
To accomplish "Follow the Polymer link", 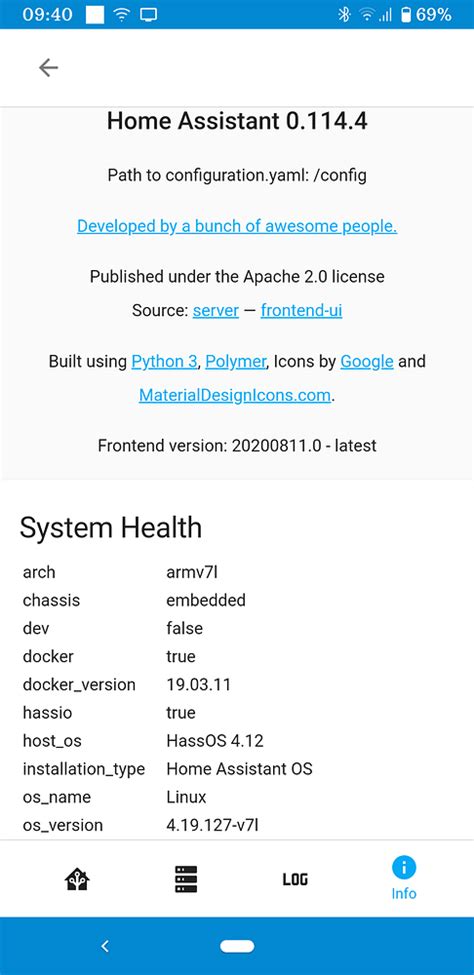I will click(x=236, y=361).
